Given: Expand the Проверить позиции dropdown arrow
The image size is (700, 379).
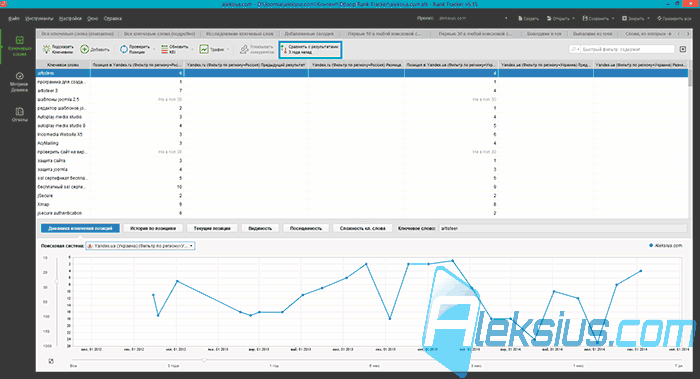Looking at the screenshot, I should (x=154, y=50).
